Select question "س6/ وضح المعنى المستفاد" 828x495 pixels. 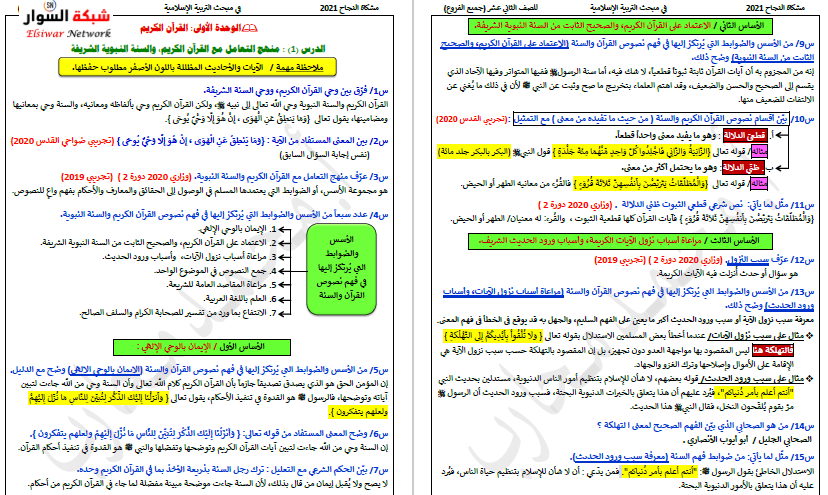pyautogui.click(x=210, y=434)
